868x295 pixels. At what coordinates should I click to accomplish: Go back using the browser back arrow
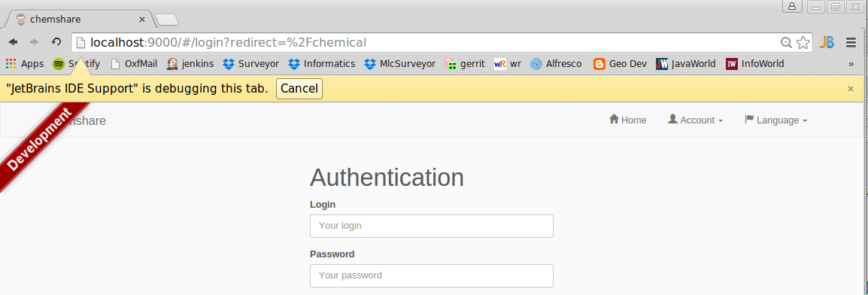coord(14,42)
